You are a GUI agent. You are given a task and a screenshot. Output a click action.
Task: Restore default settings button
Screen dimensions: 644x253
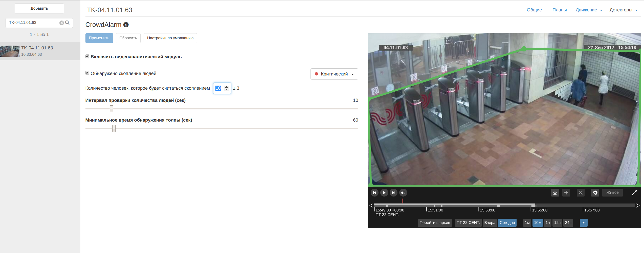pos(170,38)
